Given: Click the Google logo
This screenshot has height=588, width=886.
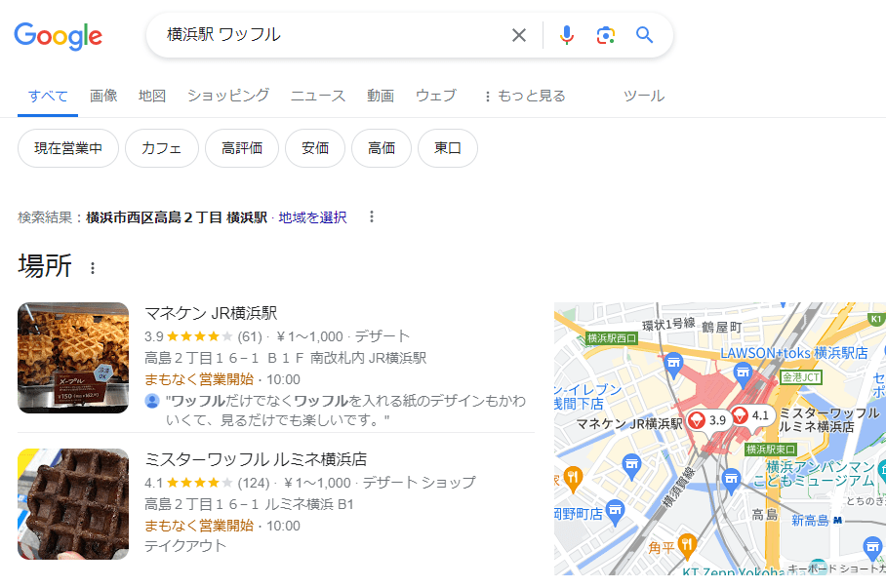Looking at the screenshot, I should [59, 35].
